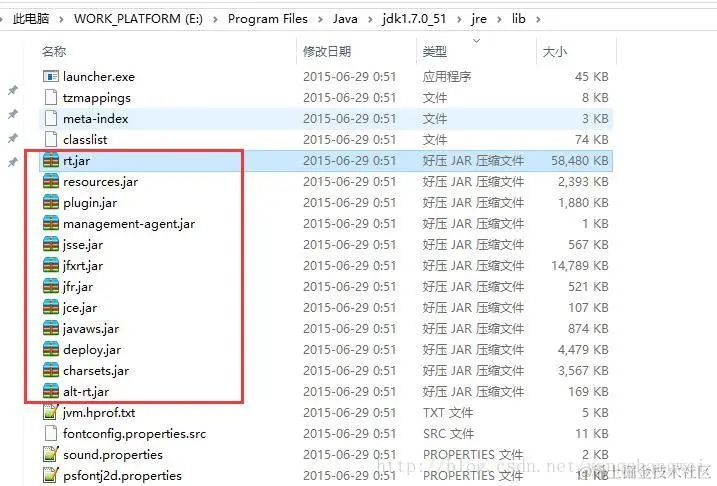Expand the breadcrumb arrow after 此电脑
The width and height of the screenshot is (717, 486).
point(62,19)
